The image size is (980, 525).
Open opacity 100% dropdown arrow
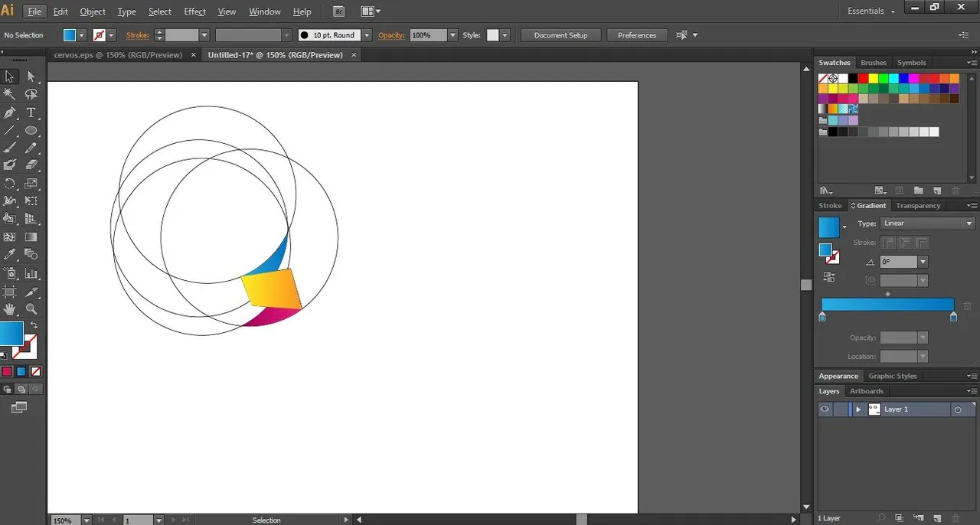[452, 35]
